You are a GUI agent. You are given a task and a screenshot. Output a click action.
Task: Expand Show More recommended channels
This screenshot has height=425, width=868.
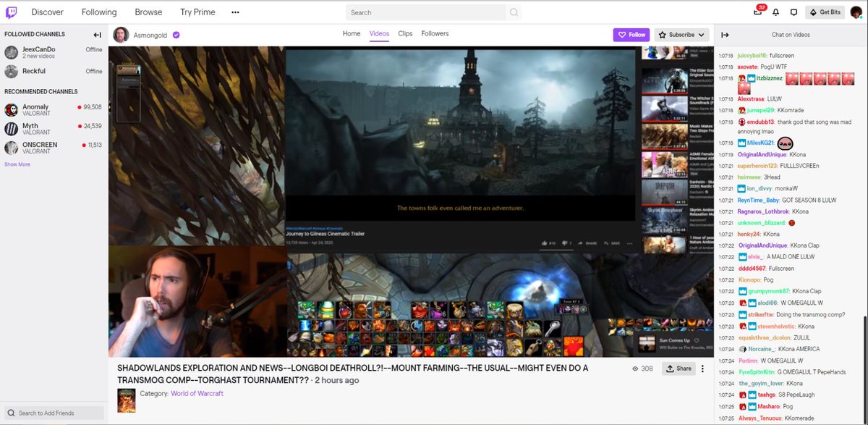point(17,164)
